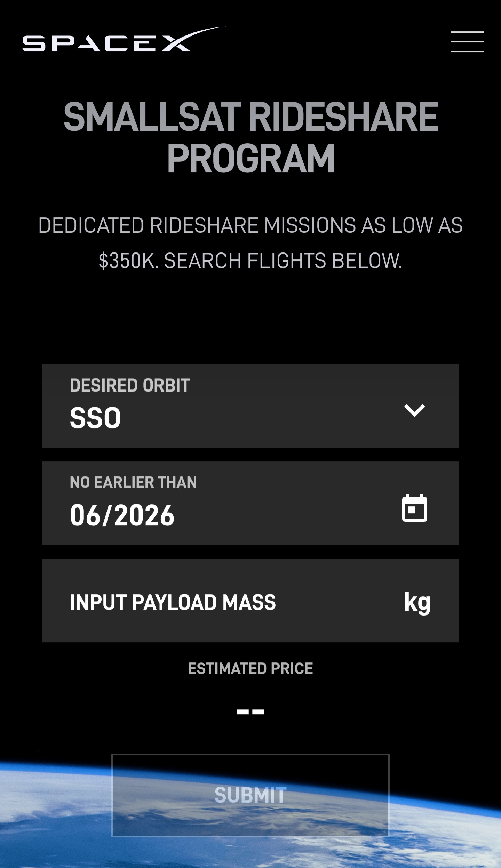
Task: Click the Search Flights Below text
Action: tap(283, 261)
